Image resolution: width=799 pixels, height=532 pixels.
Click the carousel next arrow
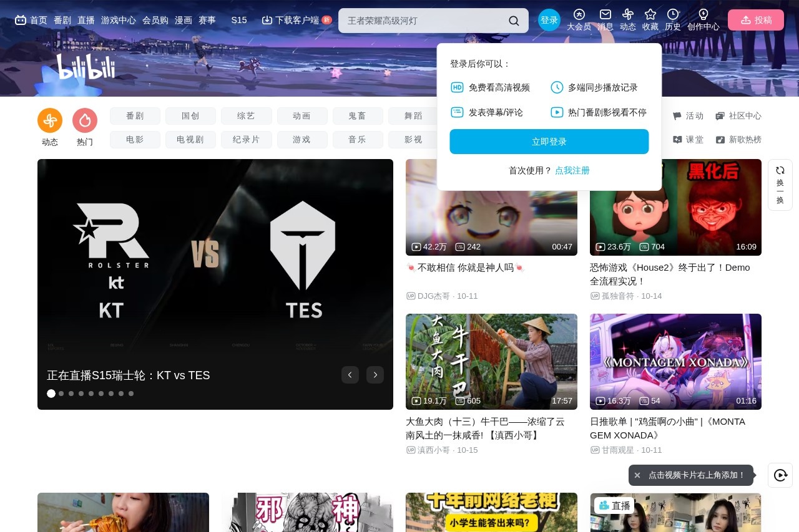(375, 375)
